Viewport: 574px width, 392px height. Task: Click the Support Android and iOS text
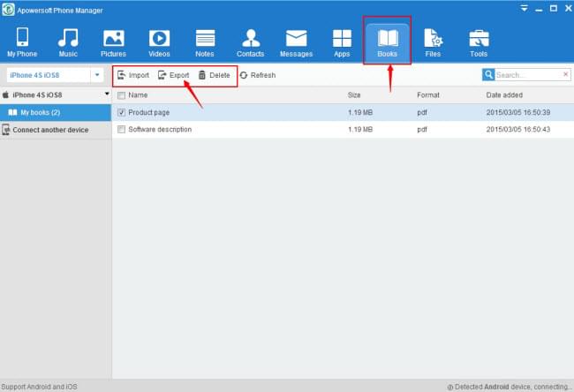(x=39, y=387)
